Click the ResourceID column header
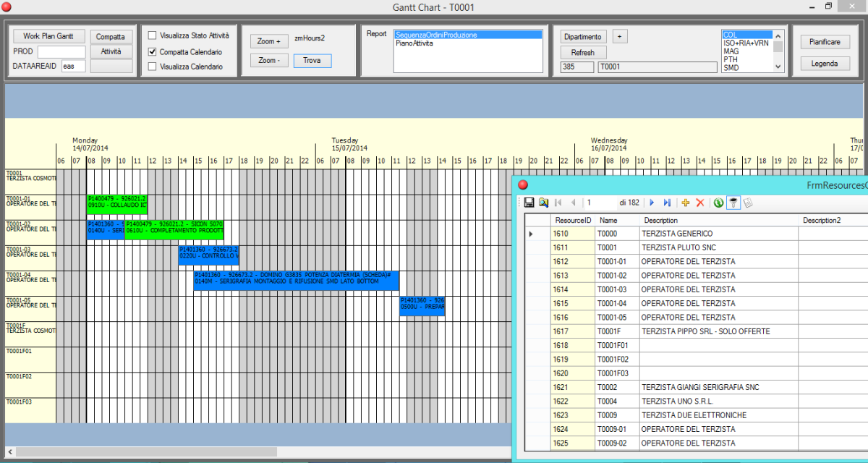 (x=573, y=220)
